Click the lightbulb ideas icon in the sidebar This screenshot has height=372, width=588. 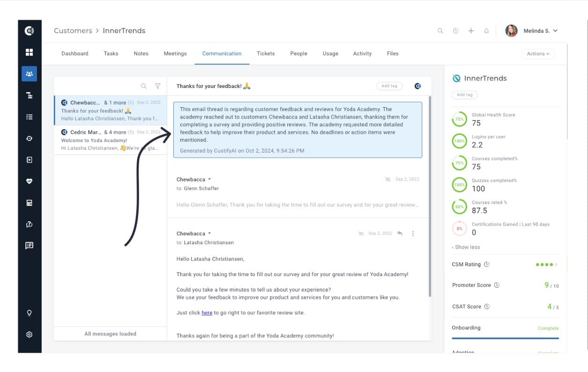[29, 313]
